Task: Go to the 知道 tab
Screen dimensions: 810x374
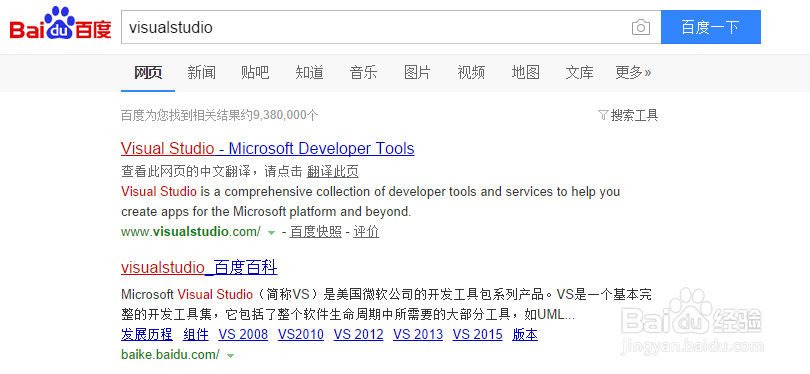Action: 309,73
